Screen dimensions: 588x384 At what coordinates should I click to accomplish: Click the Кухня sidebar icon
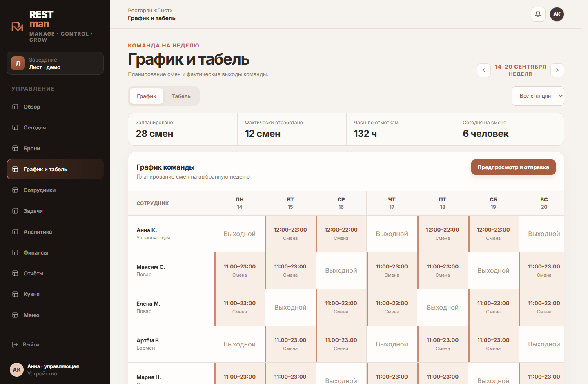[15, 294]
